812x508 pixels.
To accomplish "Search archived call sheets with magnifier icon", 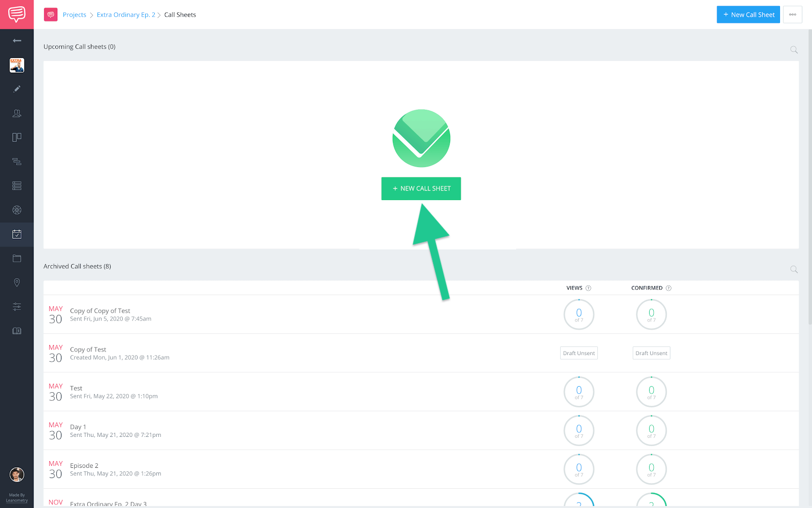I will [794, 269].
